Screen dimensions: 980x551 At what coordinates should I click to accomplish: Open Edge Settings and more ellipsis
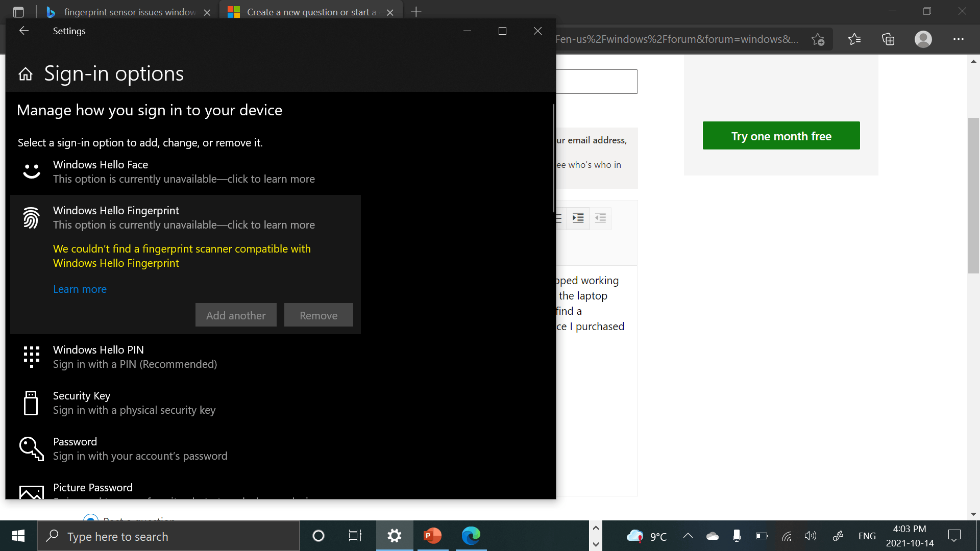point(958,39)
